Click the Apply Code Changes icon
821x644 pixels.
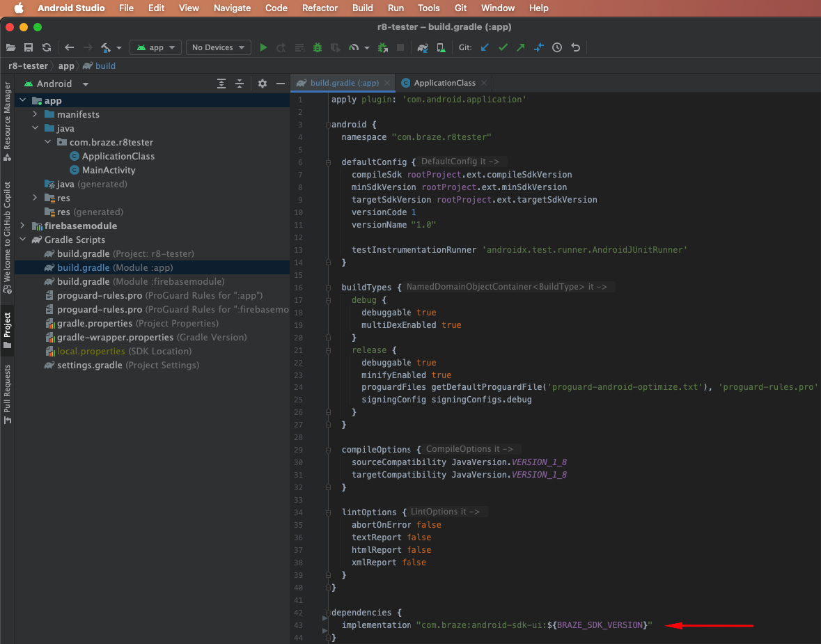pyautogui.click(x=299, y=47)
